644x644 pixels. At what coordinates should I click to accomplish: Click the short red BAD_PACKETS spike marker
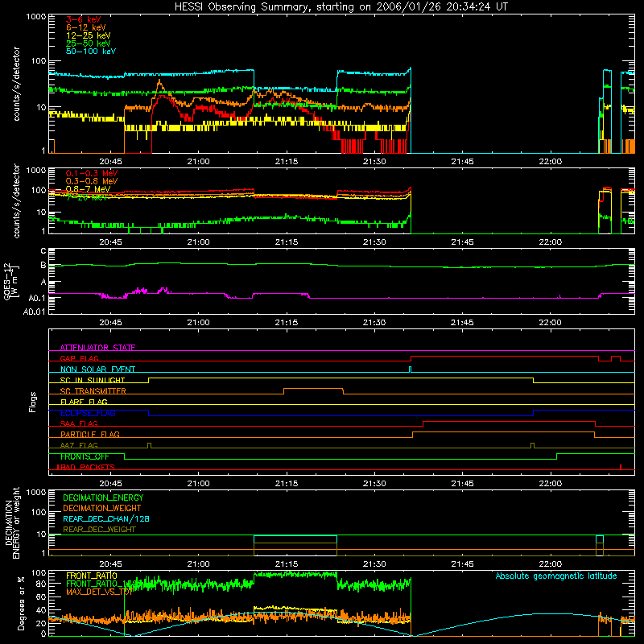(x=621, y=467)
